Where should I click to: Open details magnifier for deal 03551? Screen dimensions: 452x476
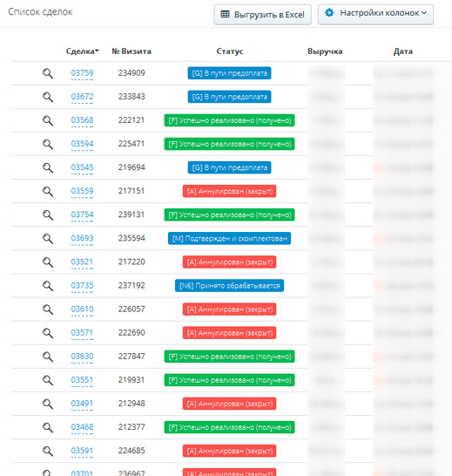point(48,380)
